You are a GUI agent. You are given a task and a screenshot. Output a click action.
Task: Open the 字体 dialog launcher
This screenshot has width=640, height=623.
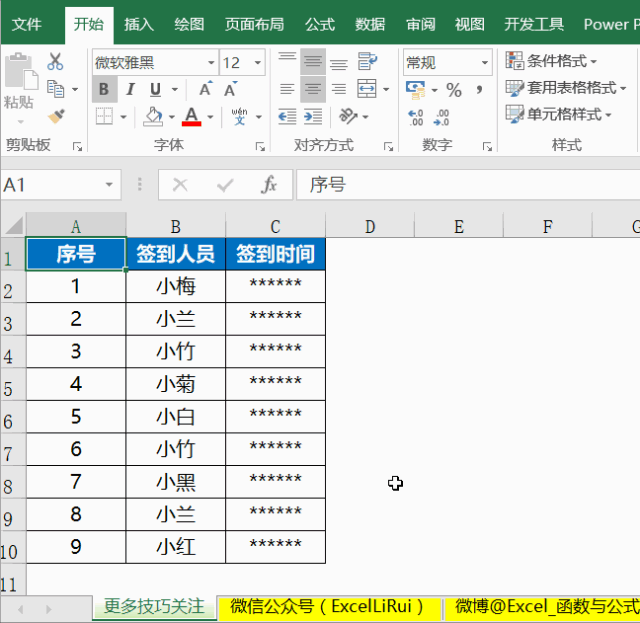pos(260,146)
